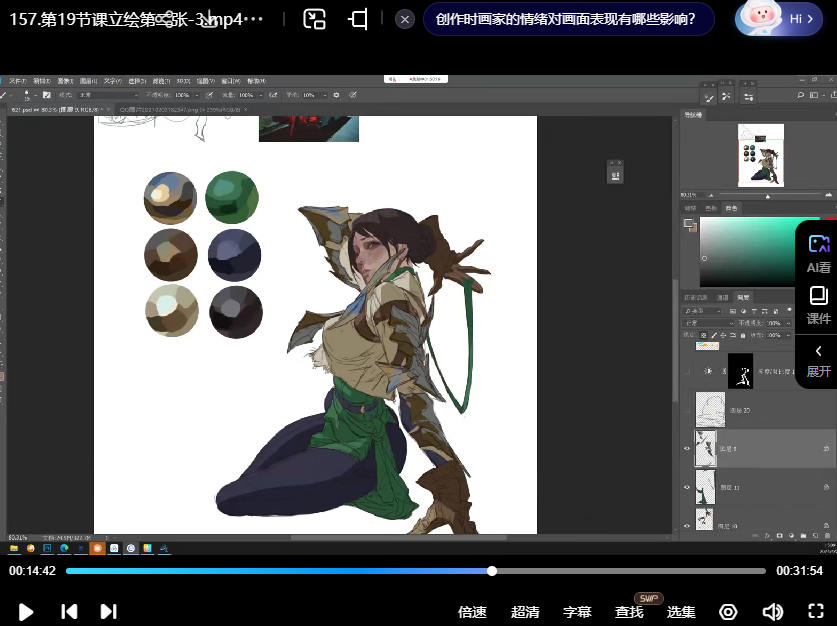Click the suggested question about painter's emotions

click(x=565, y=19)
